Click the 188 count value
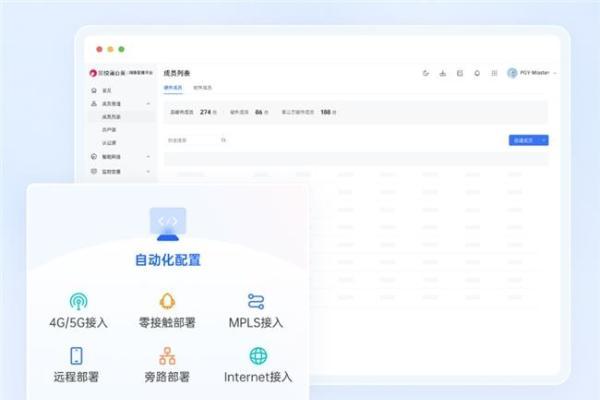Image resolution: width=600 pixels, height=400 pixels. [326, 112]
